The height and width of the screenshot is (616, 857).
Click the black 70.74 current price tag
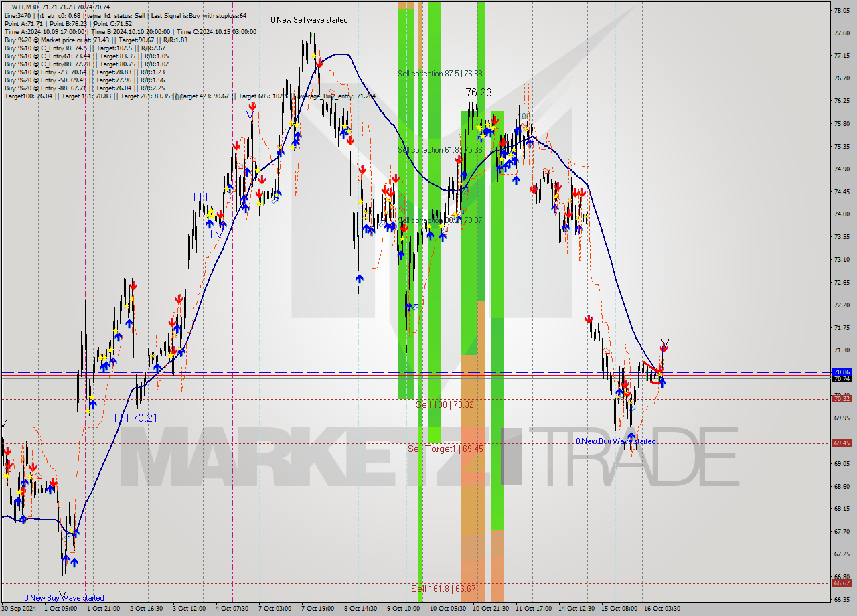pos(841,378)
